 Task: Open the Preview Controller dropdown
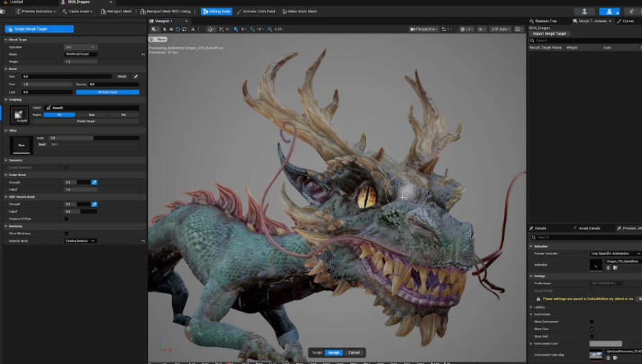coord(615,254)
